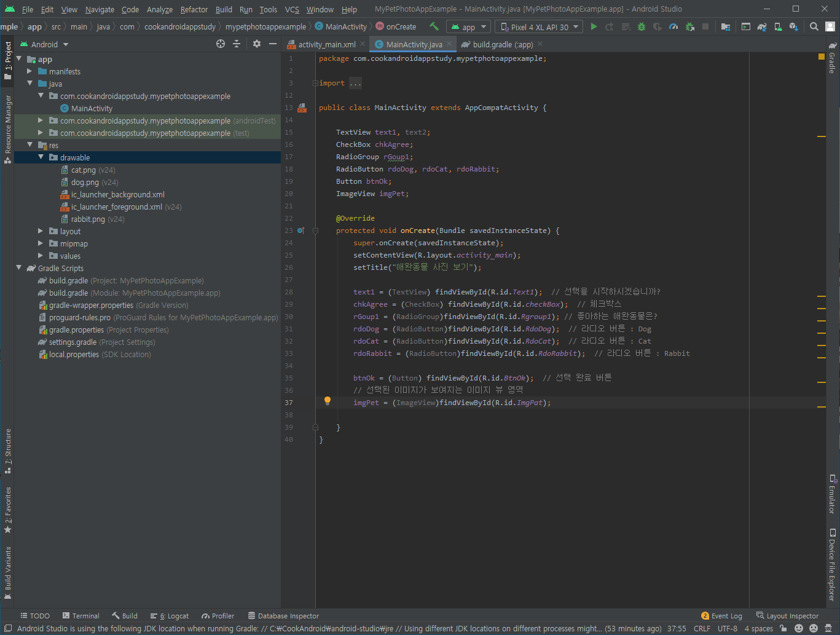Click CRLF line separator in status bar
Screen dimensions: 840x635
(x=702, y=628)
